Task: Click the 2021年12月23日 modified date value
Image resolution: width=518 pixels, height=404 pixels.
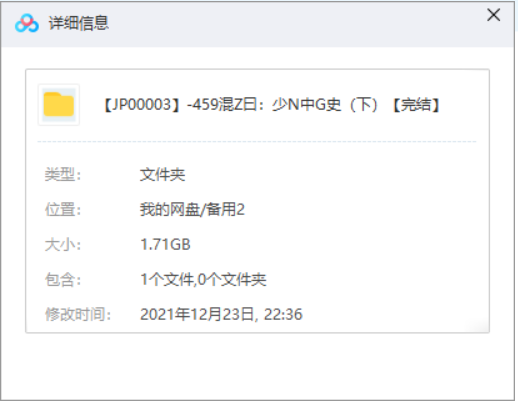Action: [198, 314]
